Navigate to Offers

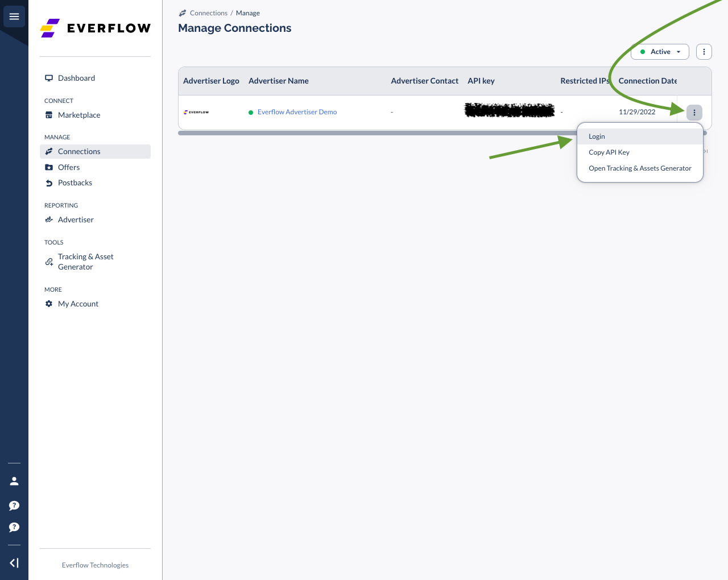pyautogui.click(x=69, y=167)
